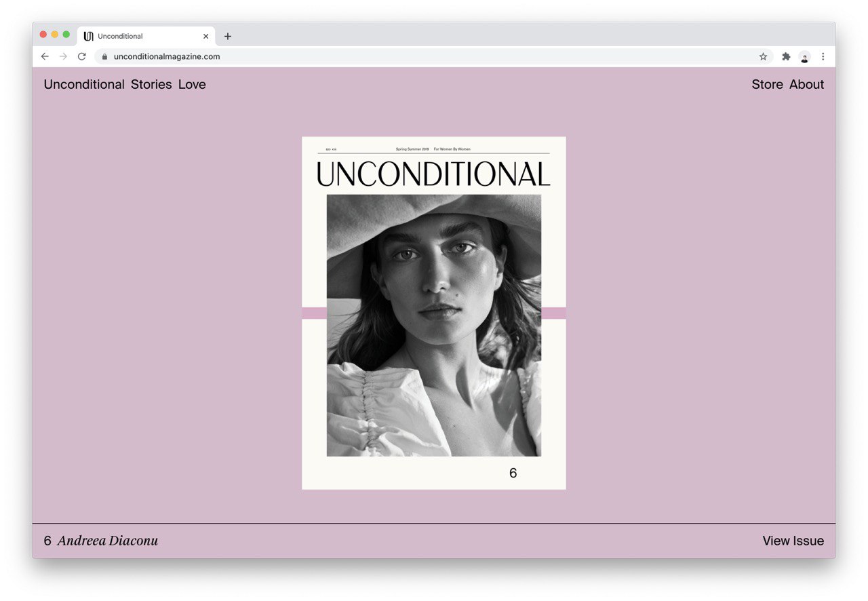This screenshot has width=868, height=601.
Task: Click issue number 6 on cover
Action: 513,473
